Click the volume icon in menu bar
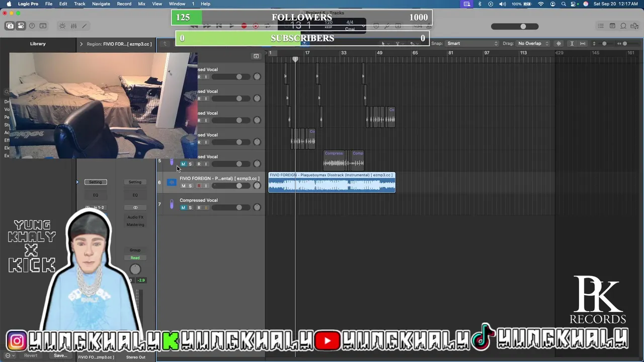 point(502,4)
